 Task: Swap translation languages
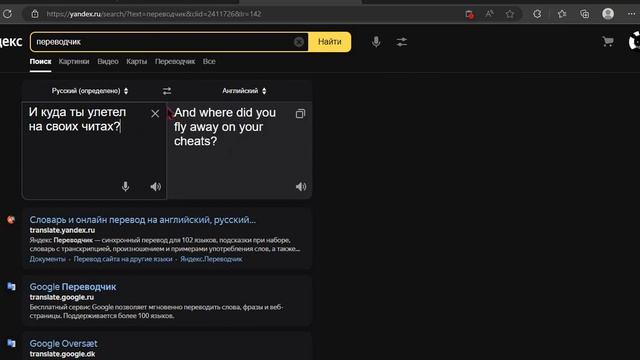tap(167, 91)
